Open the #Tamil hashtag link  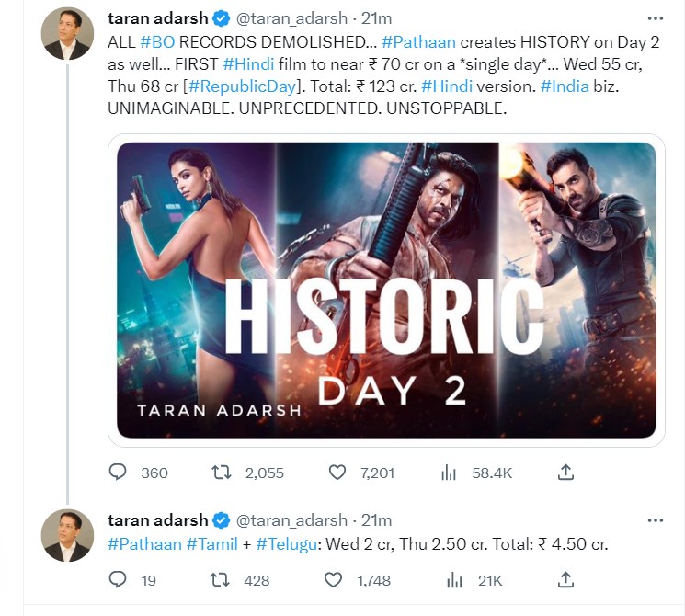pyautogui.click(x=212, y=544)
